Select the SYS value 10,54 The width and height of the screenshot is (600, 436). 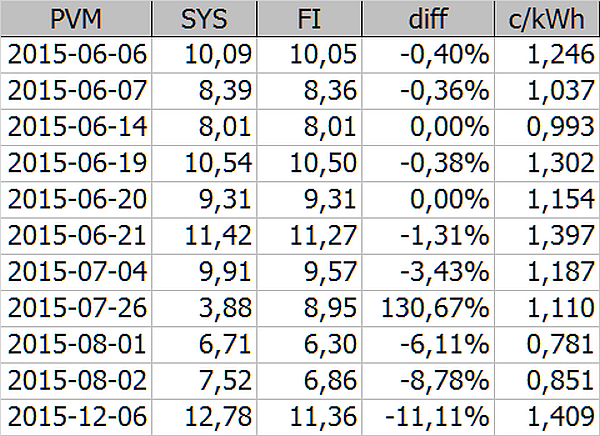pyautogui.click(x=207, y=162)
